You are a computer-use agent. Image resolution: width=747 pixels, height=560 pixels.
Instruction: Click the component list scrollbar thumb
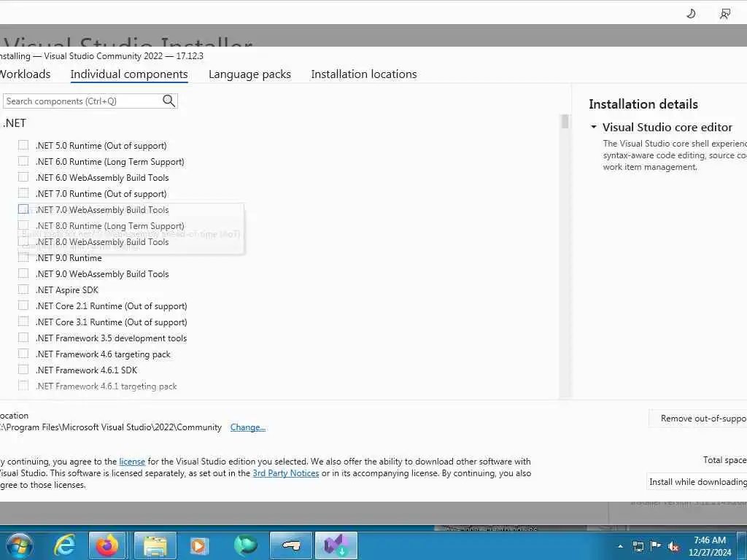[565, 122]
